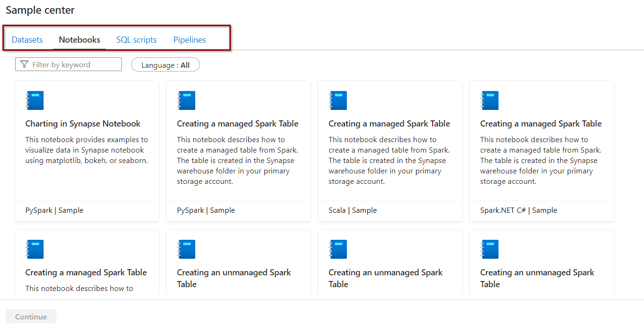The height and width of the screenshot is (327, 644).
Task: Click the notebook icon on Charting in Synapse Notebook card
Action: coord(35,100)
